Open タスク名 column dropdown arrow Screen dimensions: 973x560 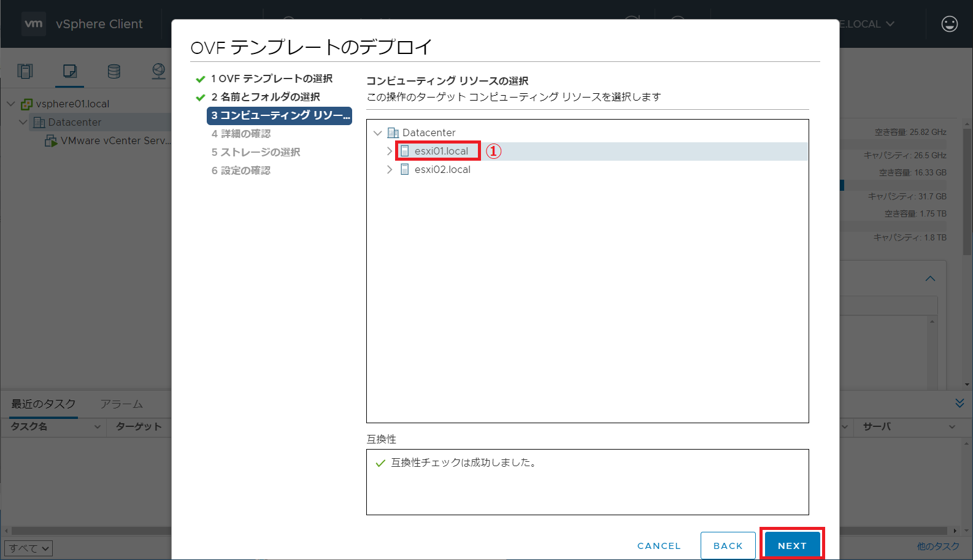97,427
